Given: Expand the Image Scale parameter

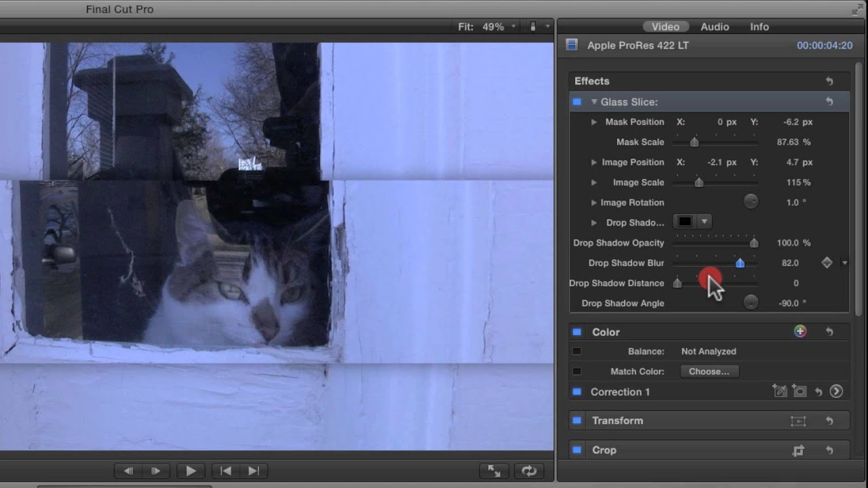Looking at the screenshot, I should [594, 182].
